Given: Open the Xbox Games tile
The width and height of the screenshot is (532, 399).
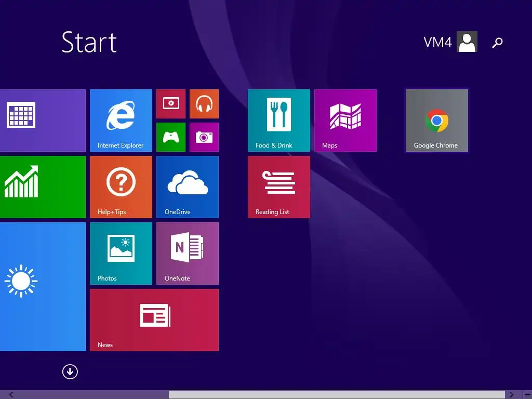Looking at the screenshot, I should point(171,137).
